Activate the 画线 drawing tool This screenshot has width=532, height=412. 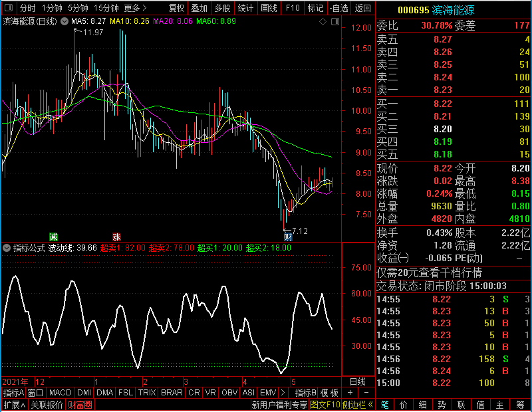269,8
